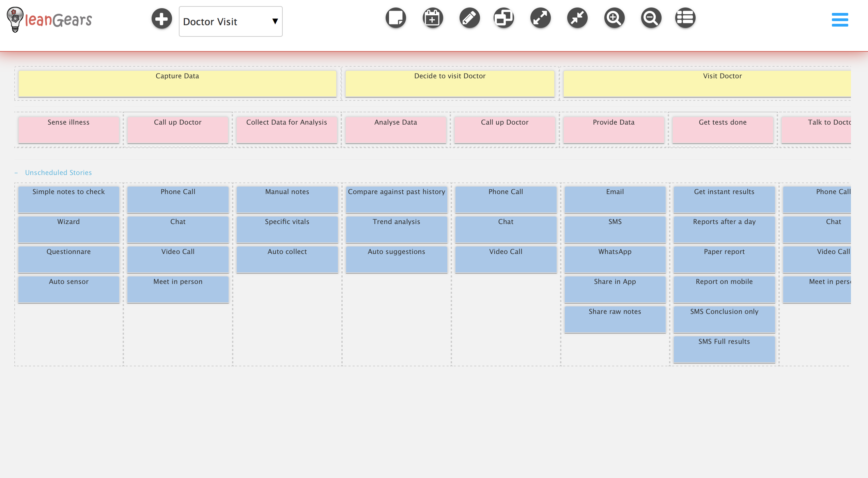
Task: Click the duplicate cards icon
Action: pyautogui.click(x=504, y=18)
